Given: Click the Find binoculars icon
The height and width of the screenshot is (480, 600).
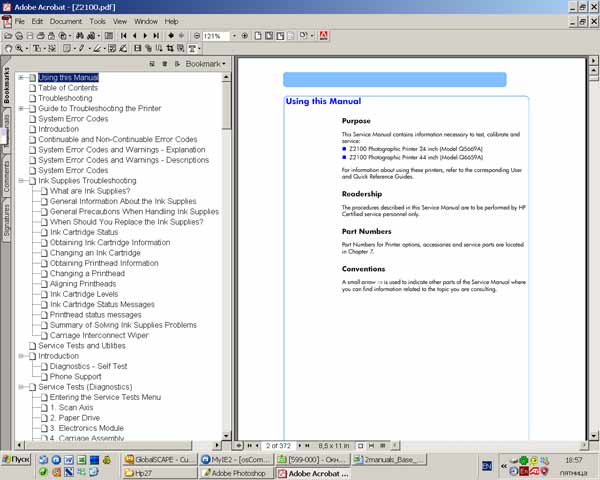Looking at the screenshot, I should tap(80, 36).
